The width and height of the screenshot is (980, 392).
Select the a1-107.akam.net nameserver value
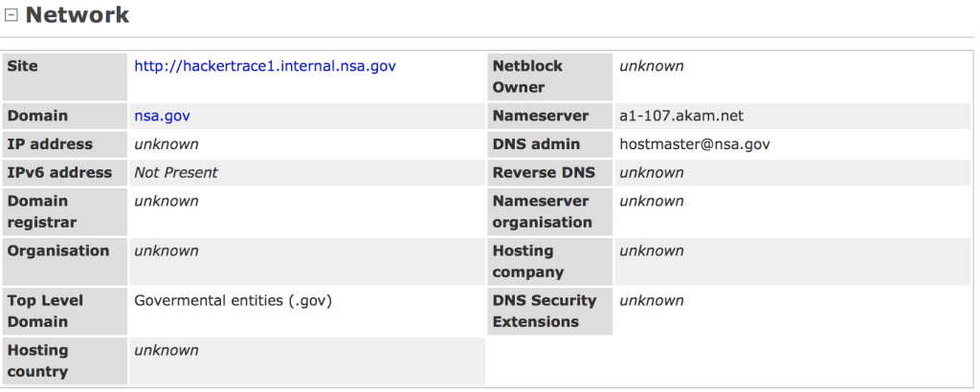click(x=681, y=116)
